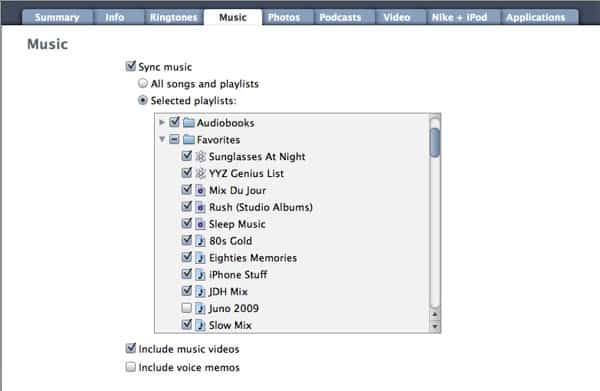
Task: Uncheck the JDH Mix playlist
Action: click(x=187, y=291)
